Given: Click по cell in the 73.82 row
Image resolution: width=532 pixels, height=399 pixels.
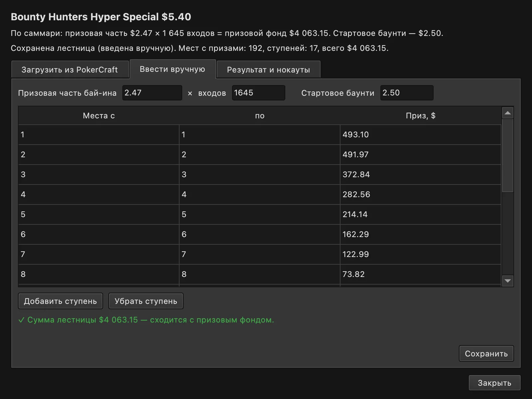Looking at the screenshot, I should [x=260, y=274].
